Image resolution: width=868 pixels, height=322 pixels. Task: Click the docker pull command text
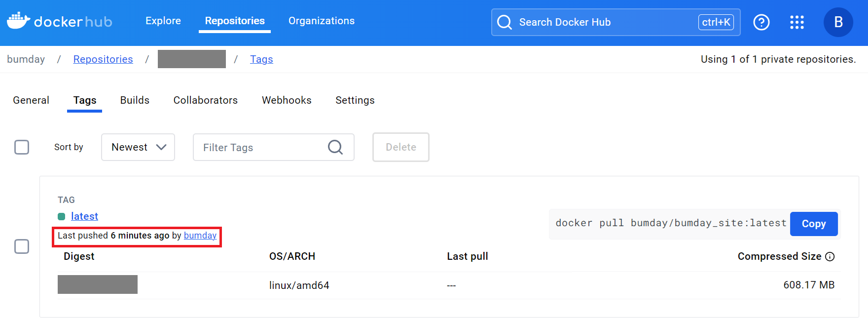pyautogui.click(x=671, y=223)
